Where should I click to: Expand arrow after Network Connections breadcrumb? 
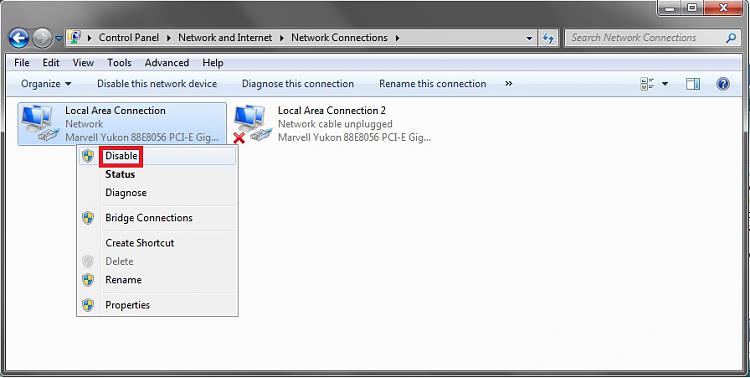click(x=397, y=38)
